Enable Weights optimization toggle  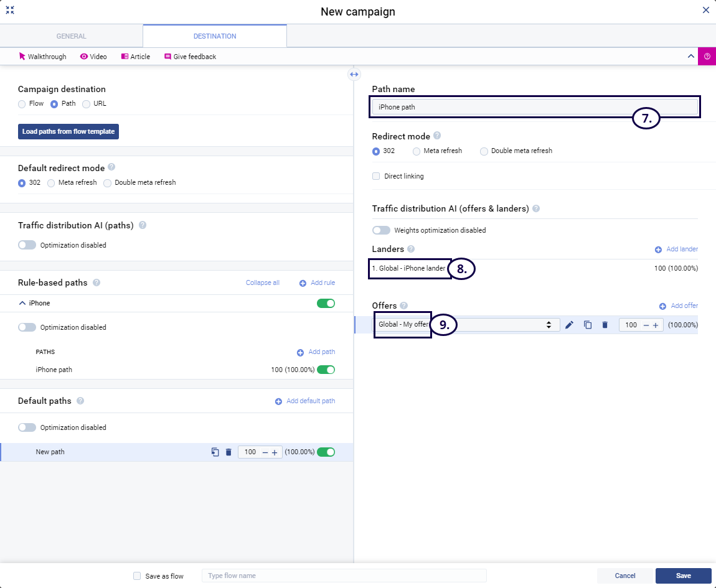[x=381, y=230]
